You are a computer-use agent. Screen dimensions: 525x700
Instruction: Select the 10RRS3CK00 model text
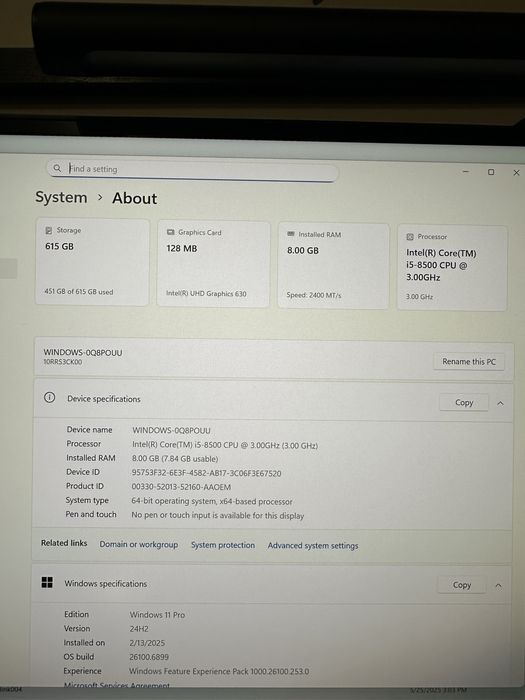pos(62,362)
